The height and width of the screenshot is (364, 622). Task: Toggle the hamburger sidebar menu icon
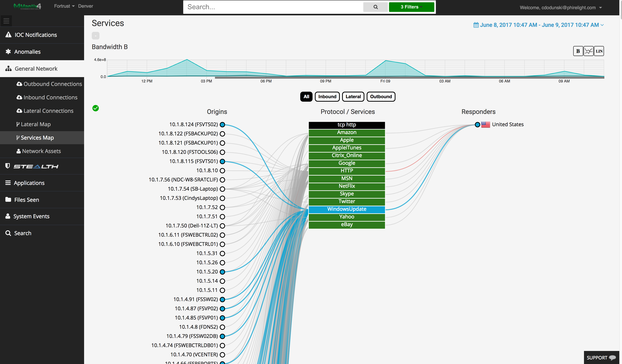click(6, 21)
